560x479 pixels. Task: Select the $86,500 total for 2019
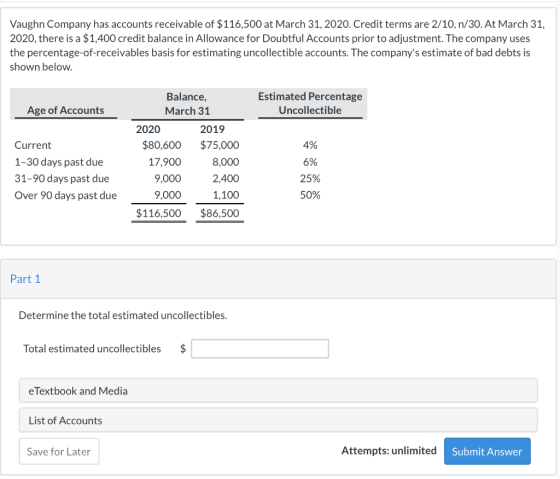coord(220,213)
